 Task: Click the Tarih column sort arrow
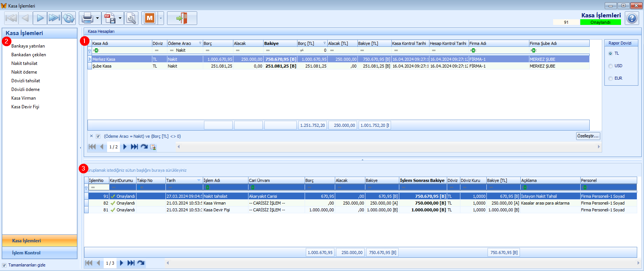pyautogui.click(x=199, y=180)
